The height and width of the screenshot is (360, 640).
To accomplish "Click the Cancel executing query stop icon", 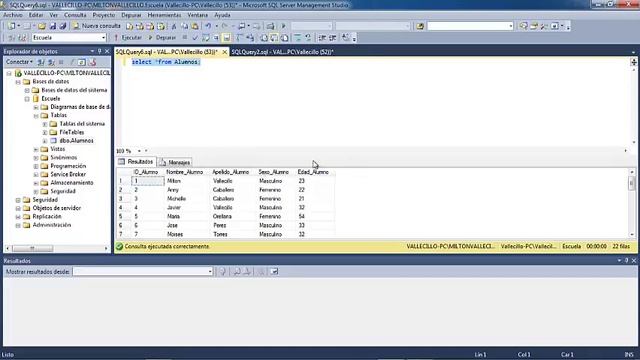I will pos(184,38).
